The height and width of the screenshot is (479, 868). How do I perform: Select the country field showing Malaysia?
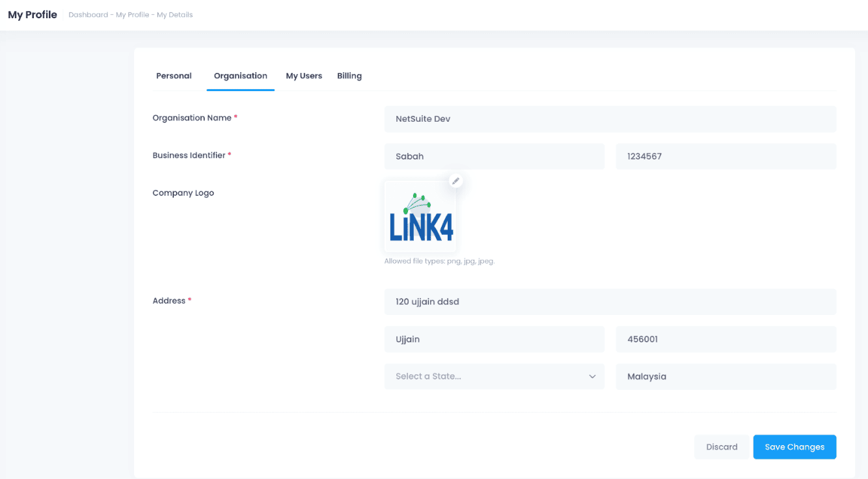[726, 376]
